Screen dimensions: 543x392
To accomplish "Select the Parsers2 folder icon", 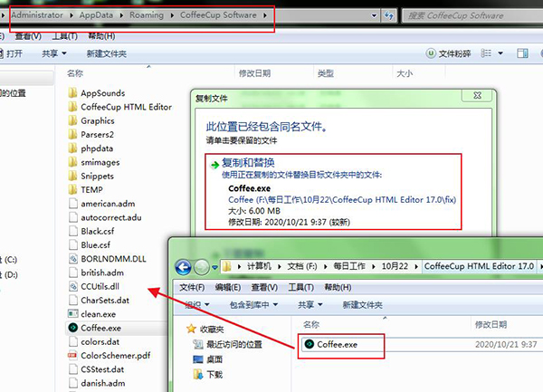I will pos(72,134).
